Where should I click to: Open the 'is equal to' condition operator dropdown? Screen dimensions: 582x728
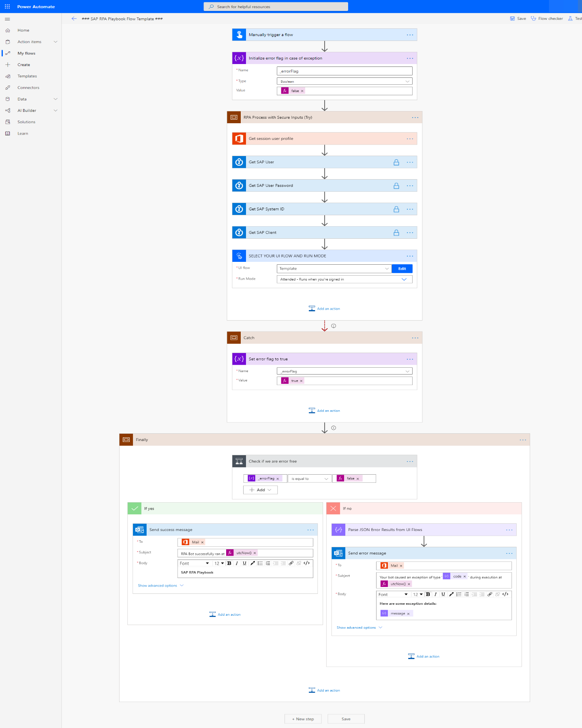[x=309, y=479]
